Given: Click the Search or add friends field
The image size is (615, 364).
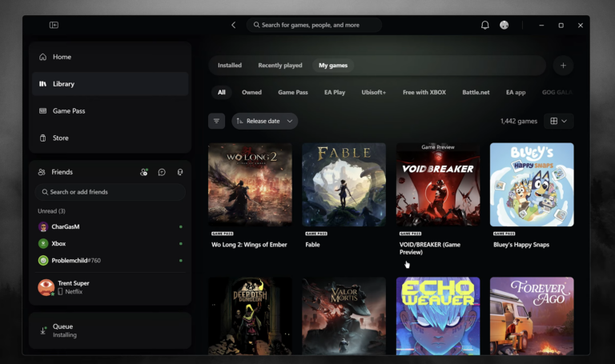Looking at the screenshot, I should 111,192.
